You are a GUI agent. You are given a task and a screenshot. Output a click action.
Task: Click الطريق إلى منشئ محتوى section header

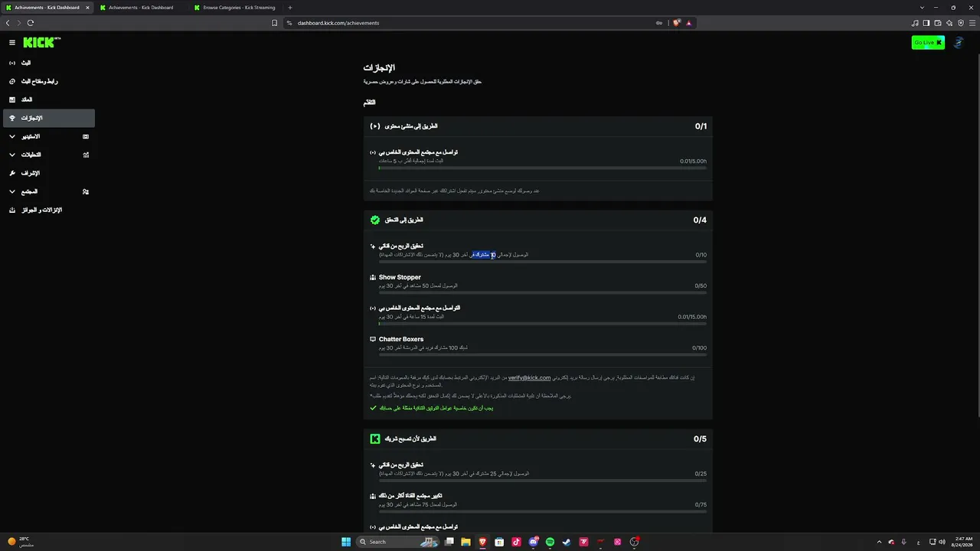point(538,126)
